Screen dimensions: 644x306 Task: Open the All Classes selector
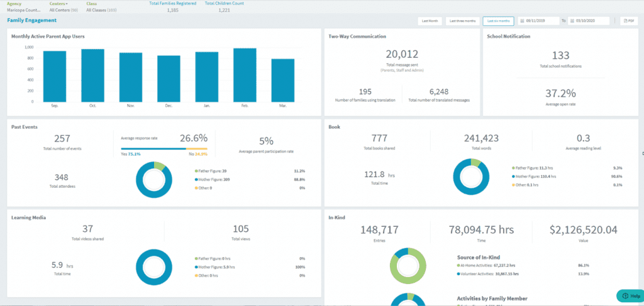(x=101, y=10)
